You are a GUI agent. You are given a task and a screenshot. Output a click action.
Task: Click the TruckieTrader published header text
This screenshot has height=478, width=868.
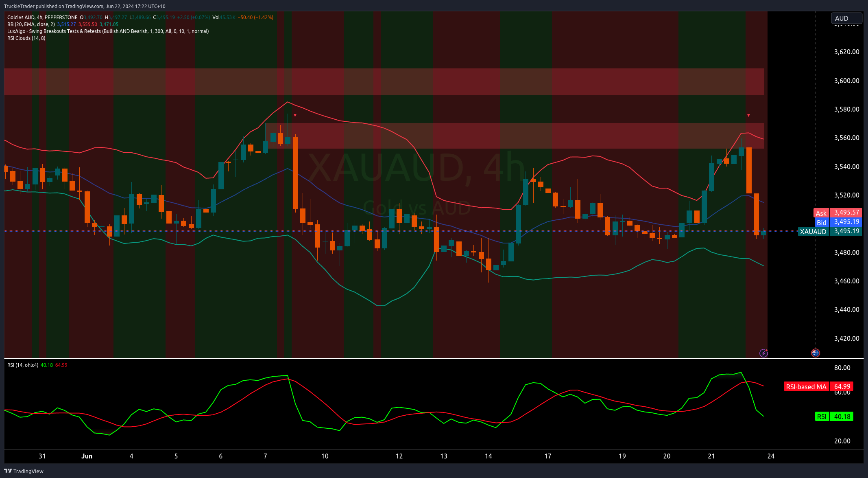click(x=85, y=6)
